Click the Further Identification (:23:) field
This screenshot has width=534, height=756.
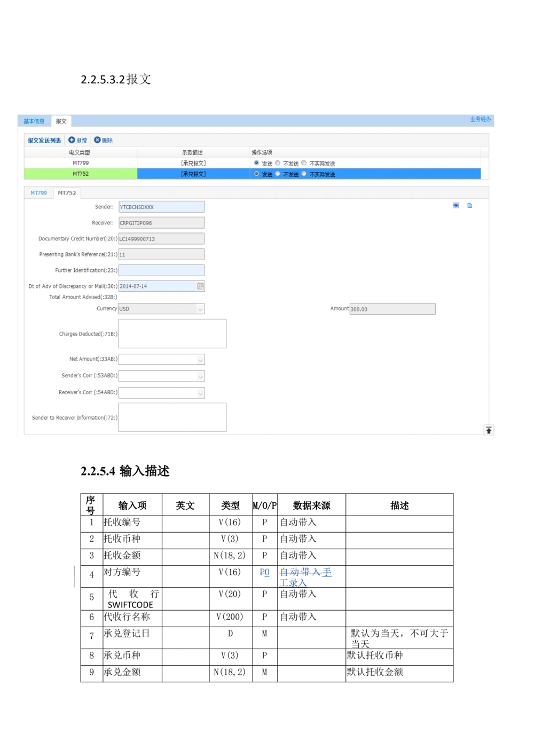161,270
